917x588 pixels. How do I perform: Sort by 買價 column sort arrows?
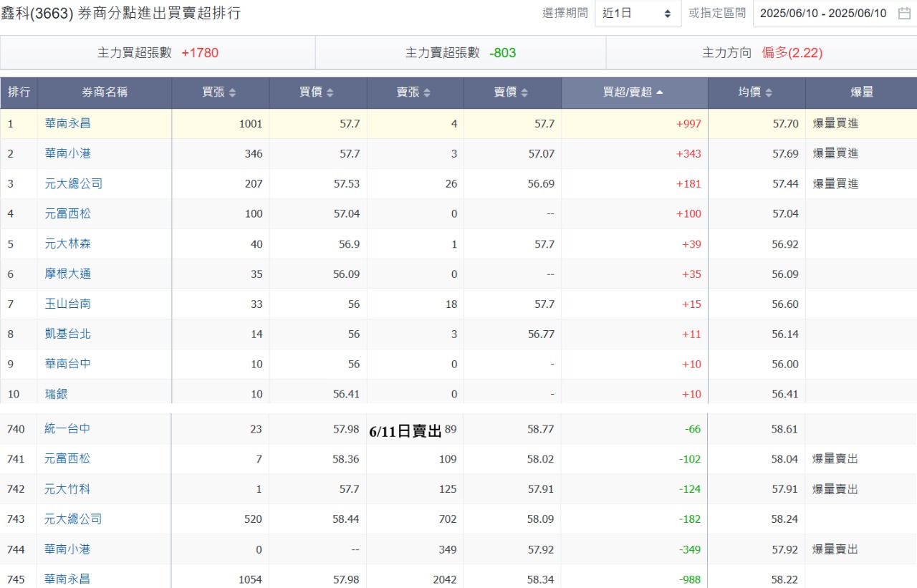tap(330, 92)
